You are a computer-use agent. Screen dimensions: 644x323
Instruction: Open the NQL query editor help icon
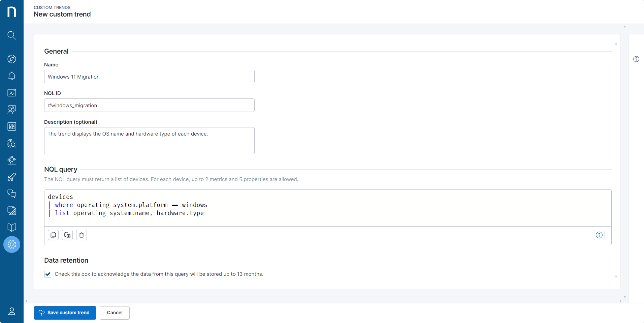[599, 235]
